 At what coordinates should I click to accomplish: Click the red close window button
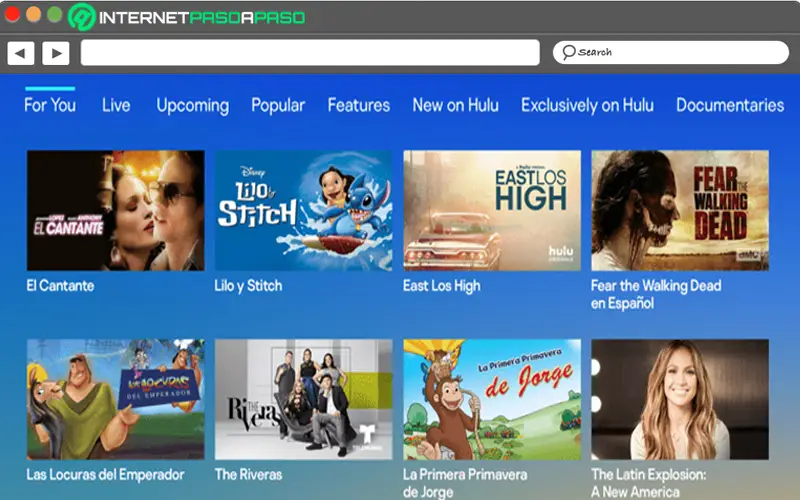pos(12,14)
